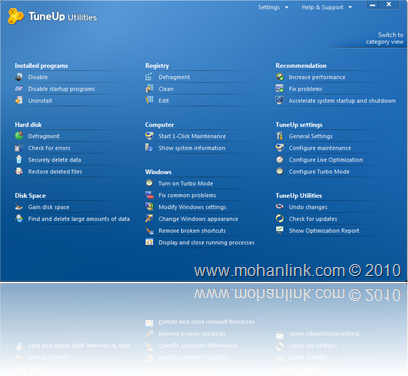Click the Show Optimization Report icon
408x376 pixels.
point(279,230)
